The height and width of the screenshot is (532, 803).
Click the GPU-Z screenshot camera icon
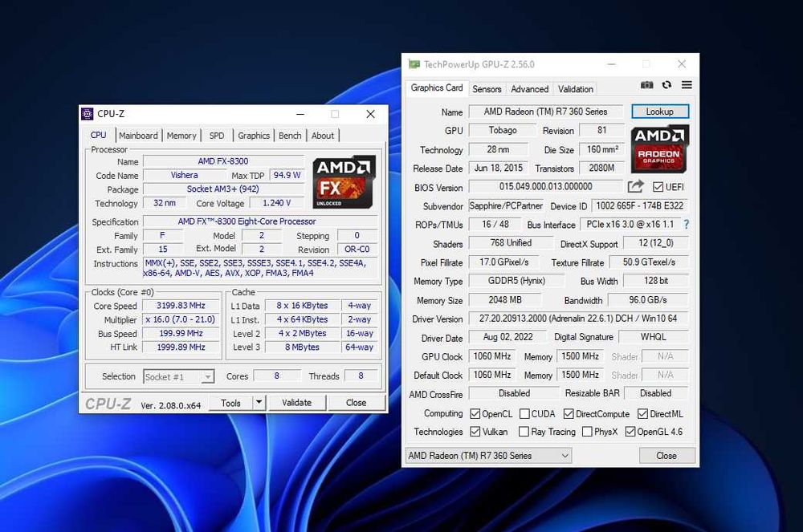pyautogui.click(x=646, y=85)
